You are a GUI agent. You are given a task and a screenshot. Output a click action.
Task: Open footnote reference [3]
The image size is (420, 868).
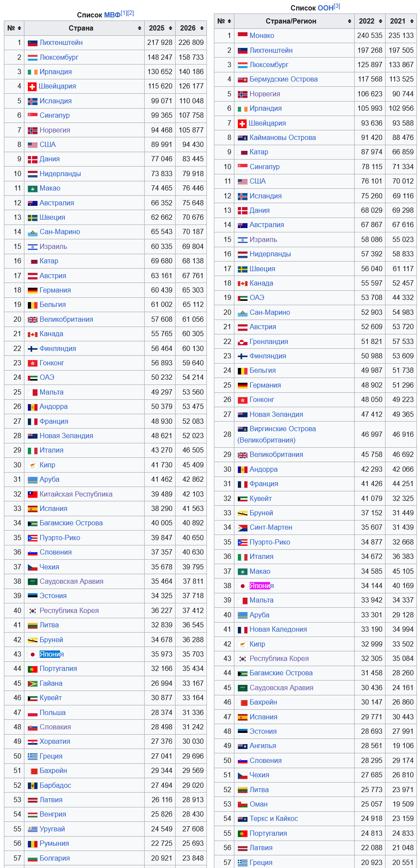pos(337,6)
